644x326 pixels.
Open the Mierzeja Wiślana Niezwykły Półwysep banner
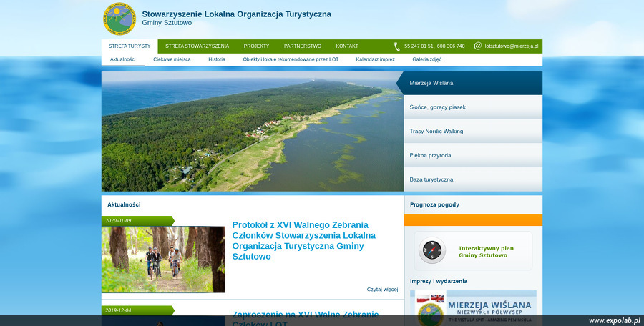coord(473,308)
